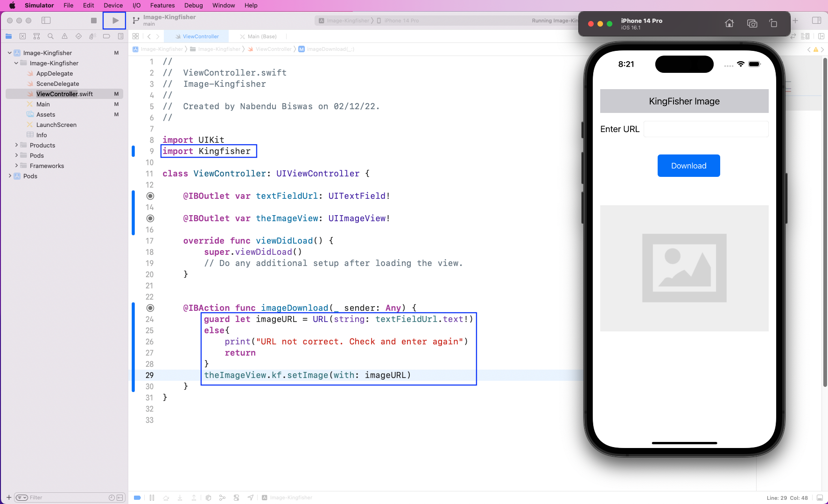This screenshot has width=828, height=504.
Task: Go forward in editor history
Action: click(x=158, y=36)
